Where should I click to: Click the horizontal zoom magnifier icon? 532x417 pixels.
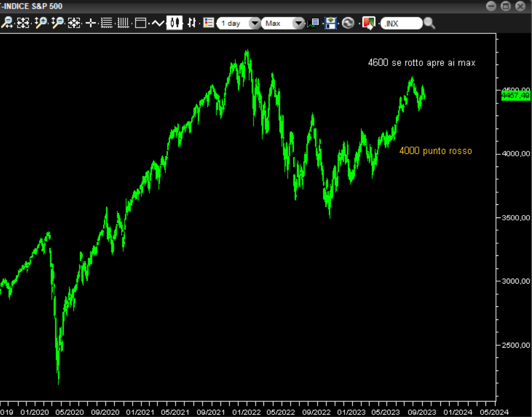[x=7, y=23]
